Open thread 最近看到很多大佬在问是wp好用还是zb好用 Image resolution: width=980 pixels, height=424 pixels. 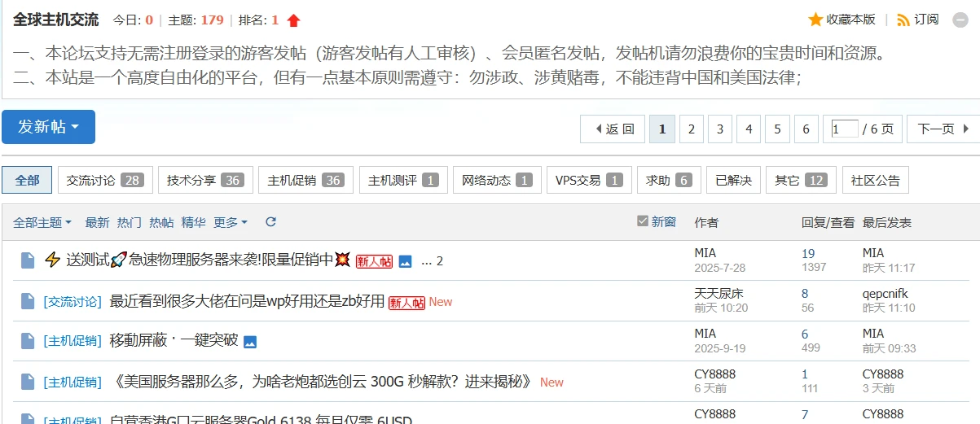click(x=247, y=302)
